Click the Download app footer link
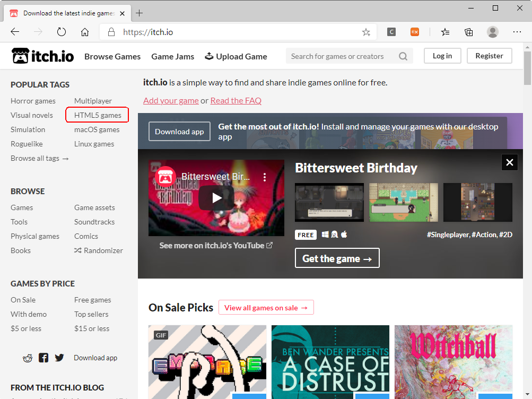Screen dimensions: 532x399 coord(95,358)
